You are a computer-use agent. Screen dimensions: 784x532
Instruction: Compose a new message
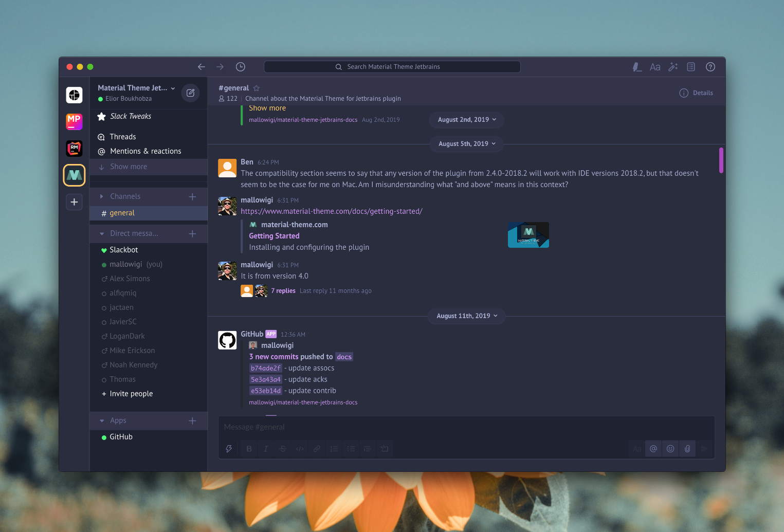tap(190, 93)
